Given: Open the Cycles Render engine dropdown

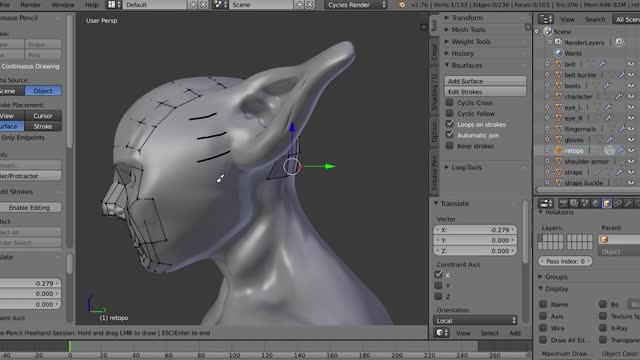Looking at the screenshot, I should tap(356, 5).
